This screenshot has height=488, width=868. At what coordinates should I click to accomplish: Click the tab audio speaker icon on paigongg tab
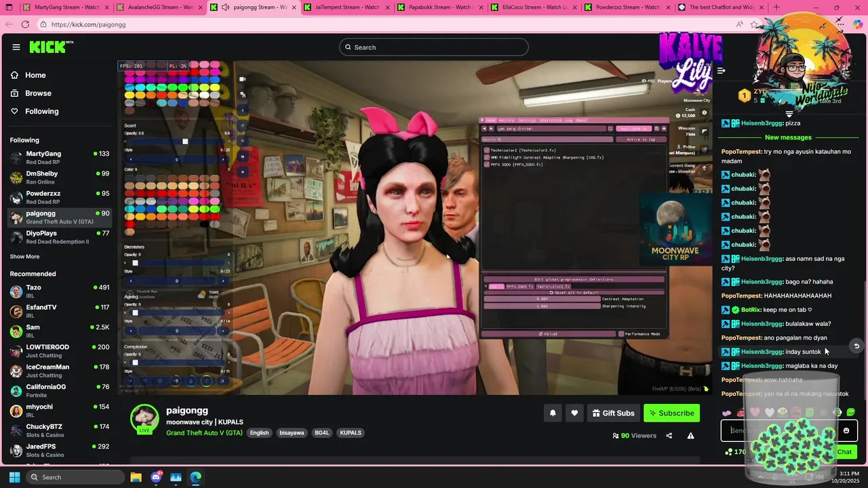point(224,7)
